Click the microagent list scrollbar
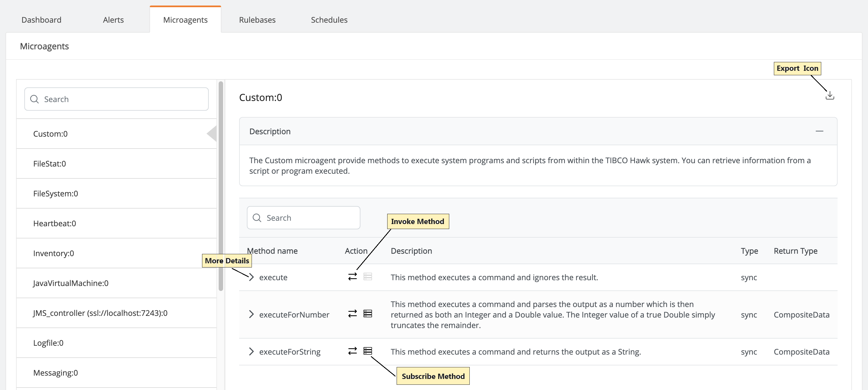The width and height of the screenshot is (868, 390). (221, 185)
